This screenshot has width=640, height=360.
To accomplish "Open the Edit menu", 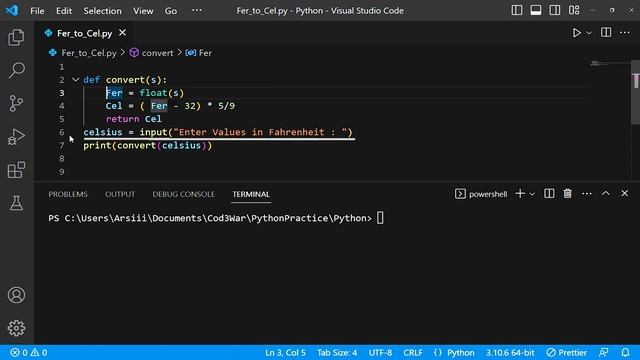I will coord(64,11).
